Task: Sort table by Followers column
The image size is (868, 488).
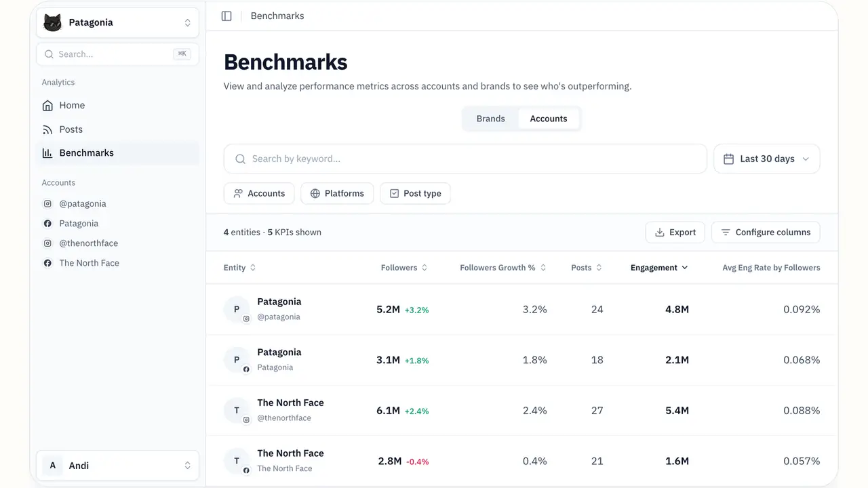Action: [404, 268]
